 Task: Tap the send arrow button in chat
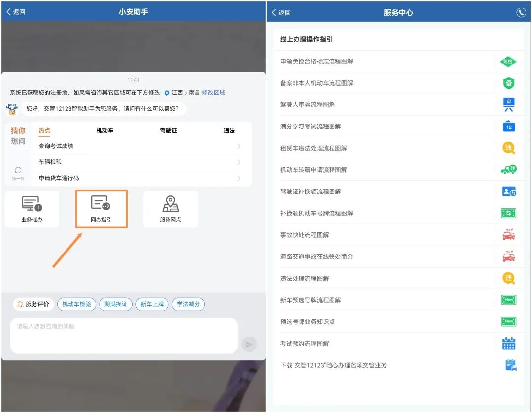pos(249,344)
